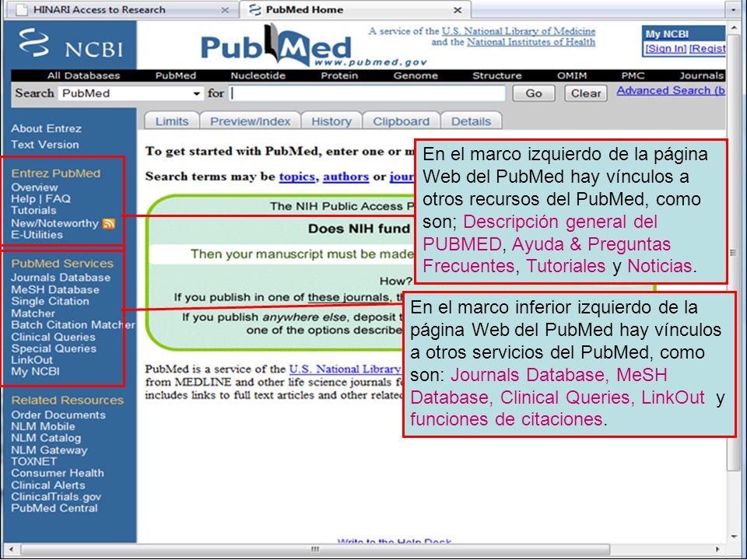Open the E-Utilities sidebar link
The width and height of the screenshot is (747, 560).
(x=37, y=235)
